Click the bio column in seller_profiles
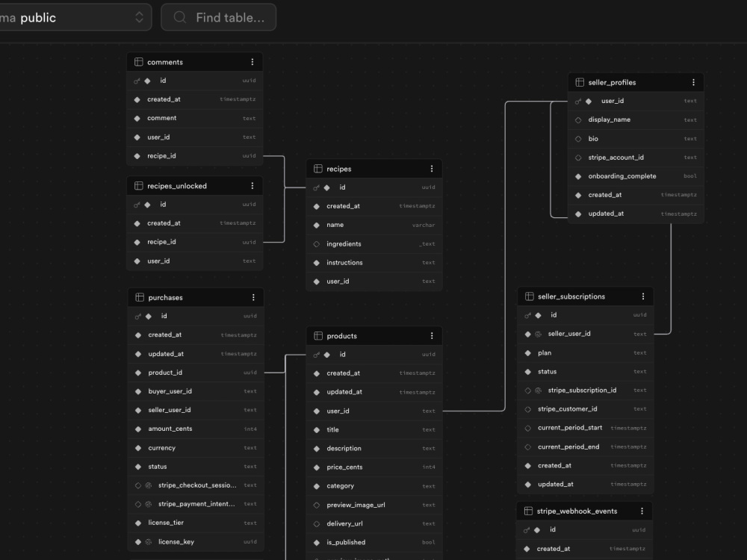 click(636, 139)
